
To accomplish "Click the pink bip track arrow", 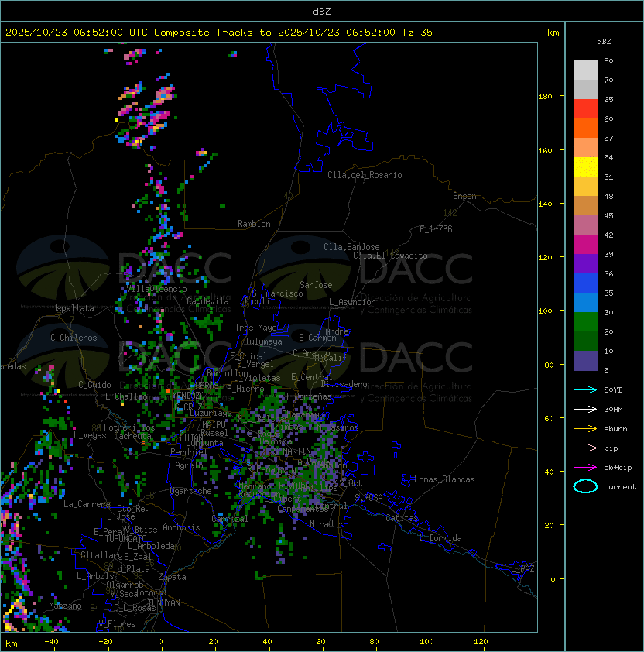I will 585,448.
